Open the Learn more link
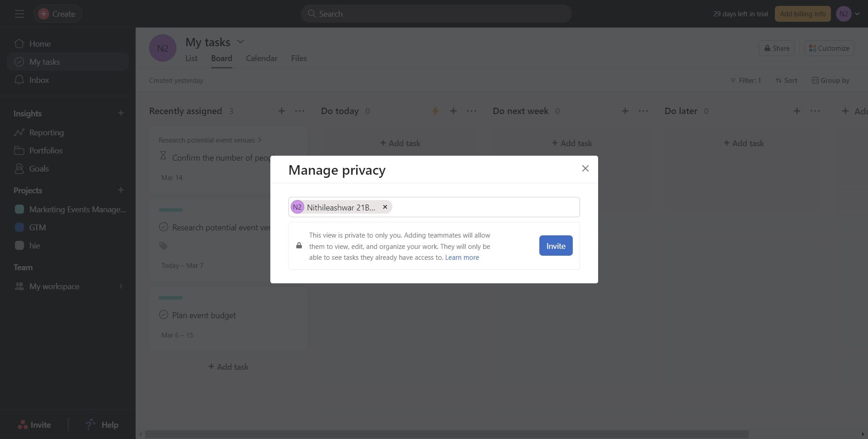Screen dimensions: 868x439 (462, 258)
